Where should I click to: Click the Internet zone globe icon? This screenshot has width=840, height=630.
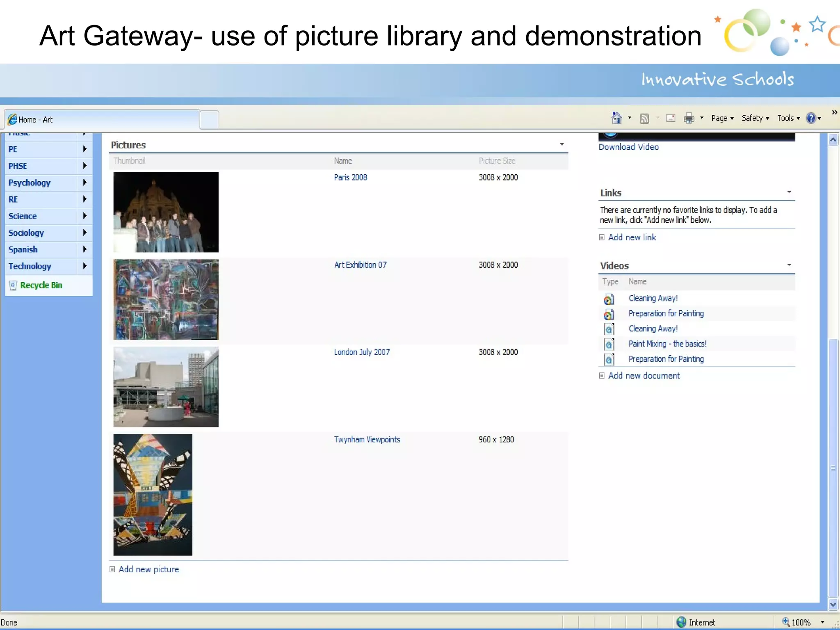pos(681,622)
